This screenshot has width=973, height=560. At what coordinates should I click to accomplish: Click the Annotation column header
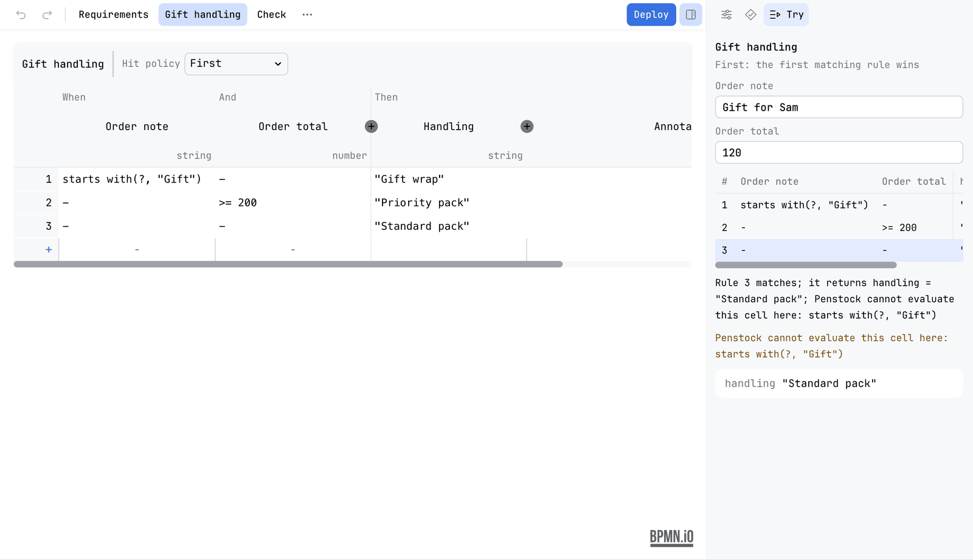(673, 126)
